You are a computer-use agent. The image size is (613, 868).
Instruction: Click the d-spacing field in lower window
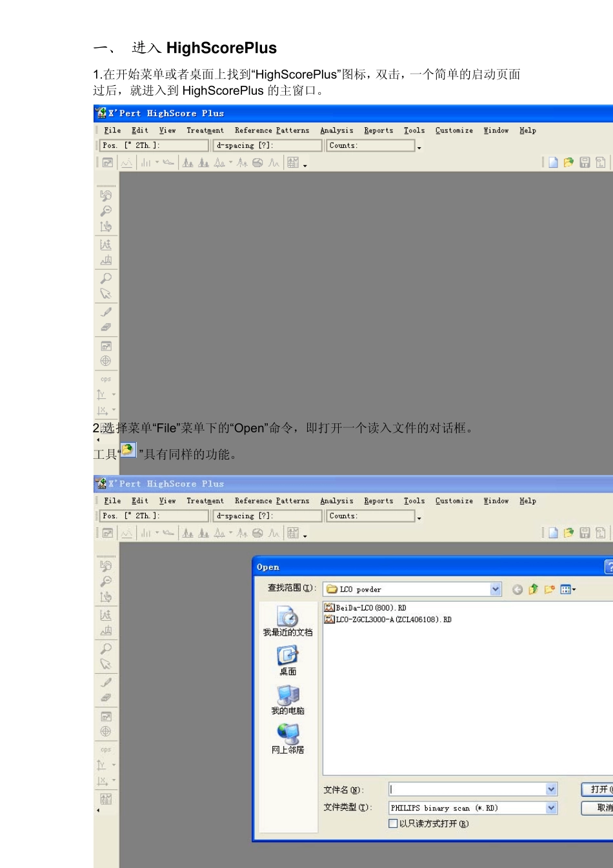tap(268, 516)
